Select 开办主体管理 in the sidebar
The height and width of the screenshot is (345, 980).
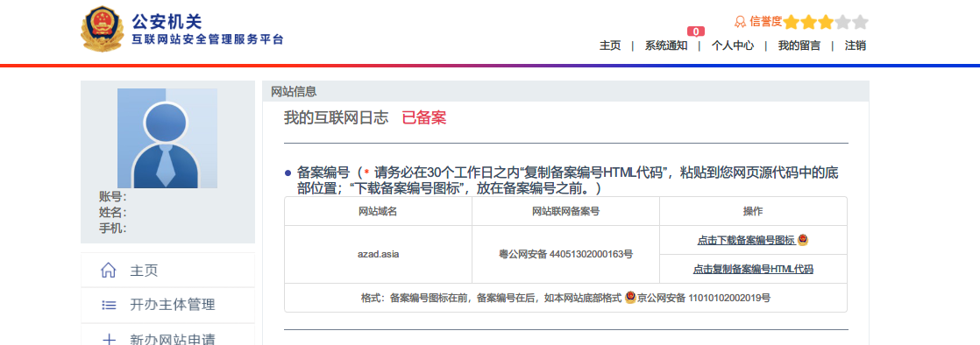tap(173, 305)
